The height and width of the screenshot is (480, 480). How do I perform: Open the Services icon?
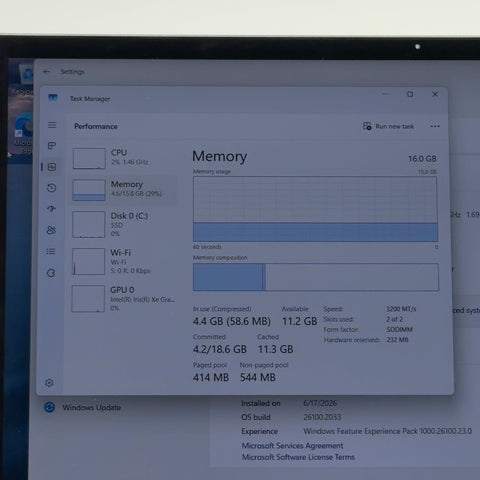51,273
